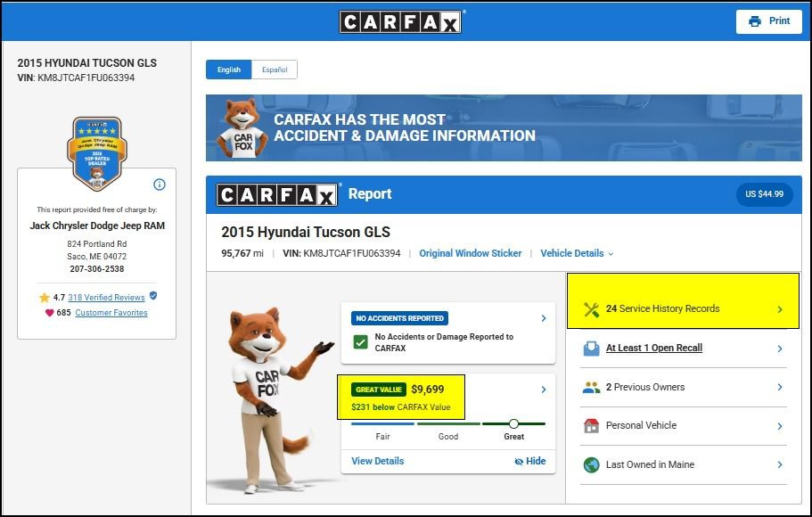Switch report language to English
Screen dimensions: 812x517
(x=228, y=70)
